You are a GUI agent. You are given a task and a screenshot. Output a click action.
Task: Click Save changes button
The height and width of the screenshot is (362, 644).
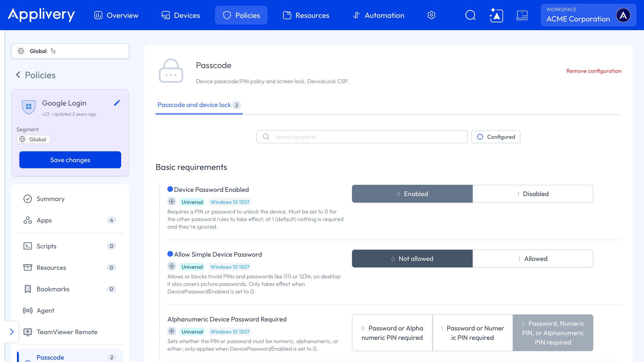70,160
